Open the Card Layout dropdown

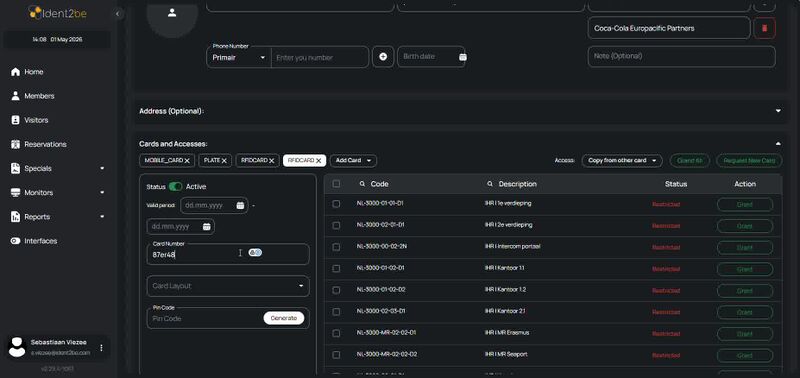click(228, 286)
